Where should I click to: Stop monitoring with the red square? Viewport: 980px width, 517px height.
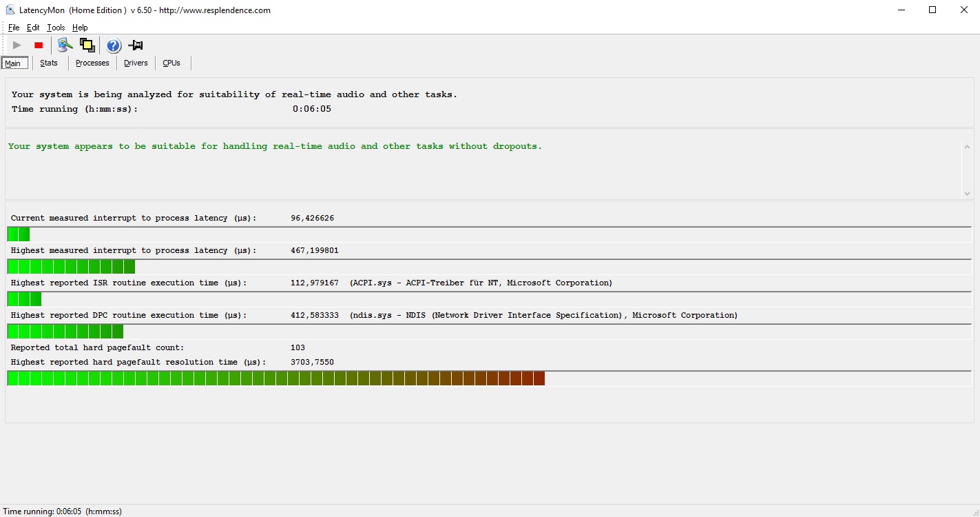click(39, 45)
